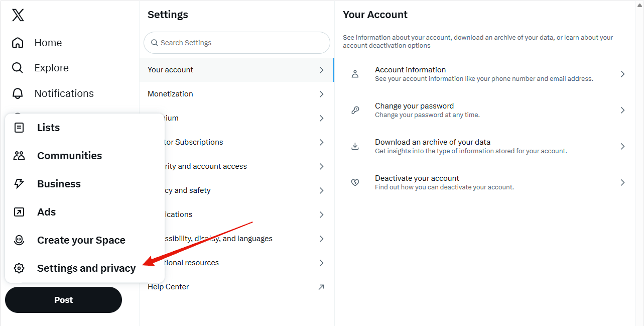
Task: Click the broken heart Deactivate icon
Action: (355, 182)
